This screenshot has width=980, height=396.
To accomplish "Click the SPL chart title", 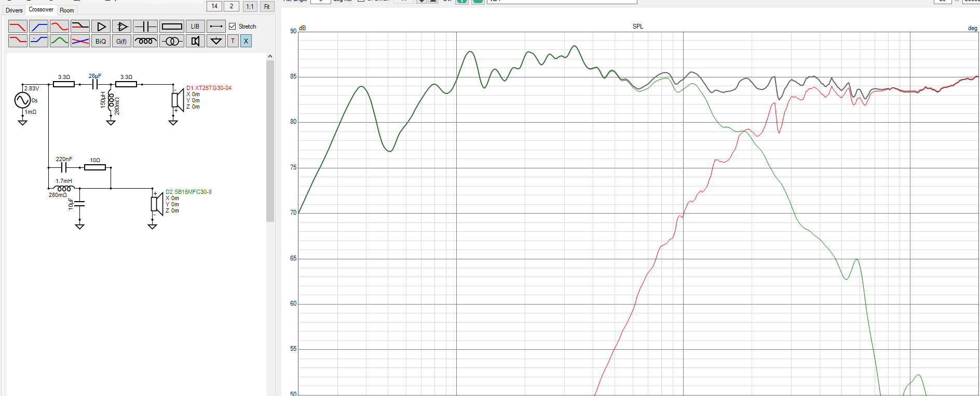I will point(637,27).
